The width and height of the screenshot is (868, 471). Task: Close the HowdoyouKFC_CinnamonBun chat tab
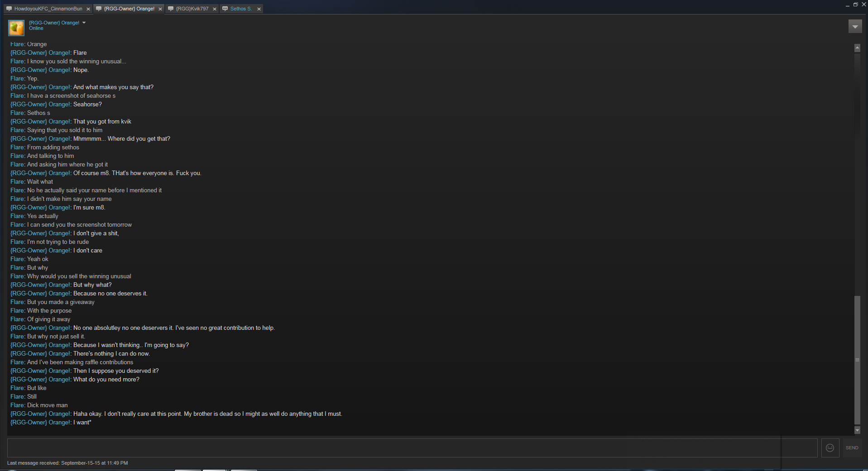[88, 9]
